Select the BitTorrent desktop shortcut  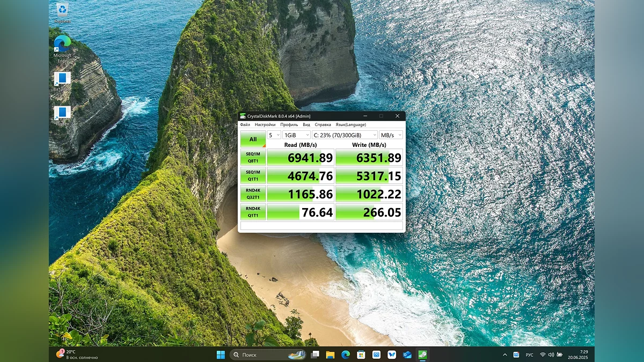62,79
